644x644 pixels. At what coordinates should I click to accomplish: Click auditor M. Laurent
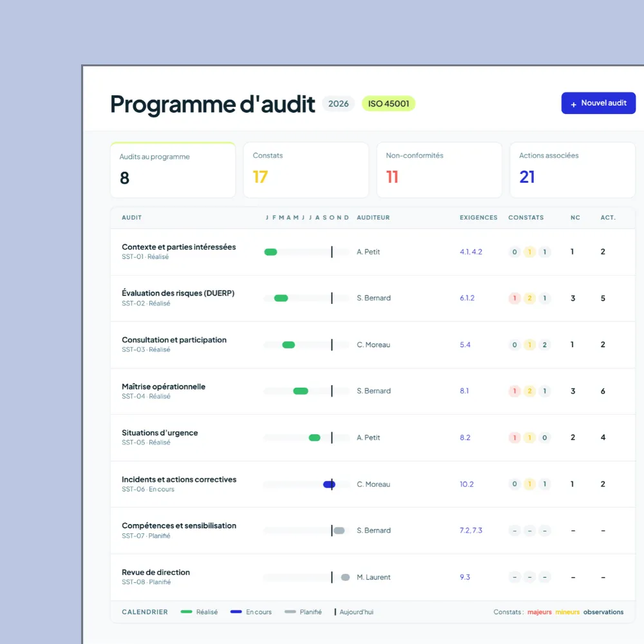pyautogui.click(x=374, y=577)
